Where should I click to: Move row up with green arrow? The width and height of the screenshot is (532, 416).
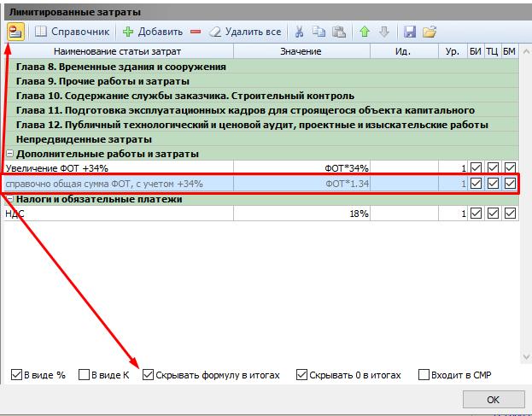365,32
